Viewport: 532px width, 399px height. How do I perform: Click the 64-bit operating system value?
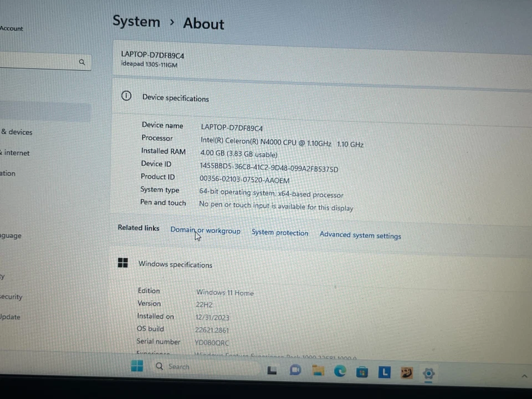(272, 193)
